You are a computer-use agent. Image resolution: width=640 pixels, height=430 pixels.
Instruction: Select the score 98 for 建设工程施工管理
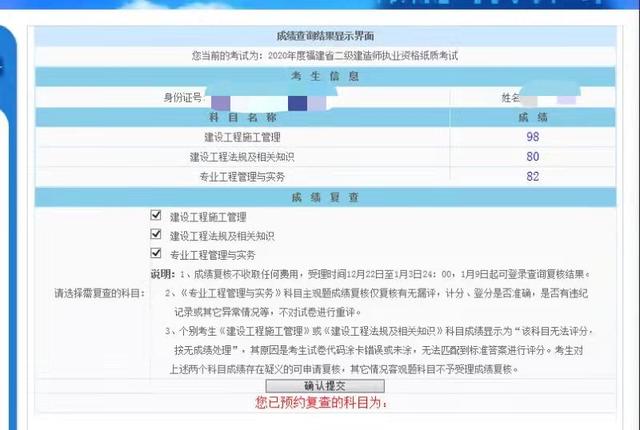click(x=533, y=137)
